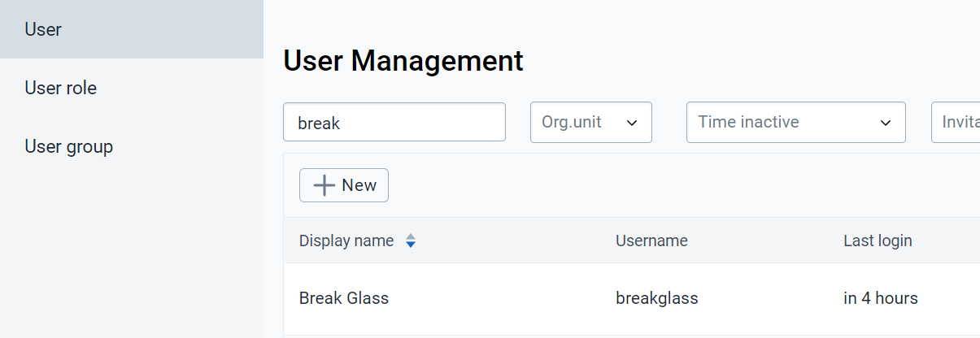Viewport: 980px width, 338px height.
Task: Click the Last login column header
Action: [878, 240]
